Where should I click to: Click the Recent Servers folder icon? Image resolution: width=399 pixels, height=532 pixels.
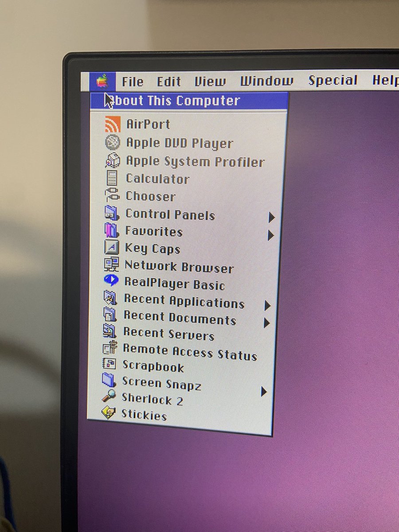click(110, 331)
